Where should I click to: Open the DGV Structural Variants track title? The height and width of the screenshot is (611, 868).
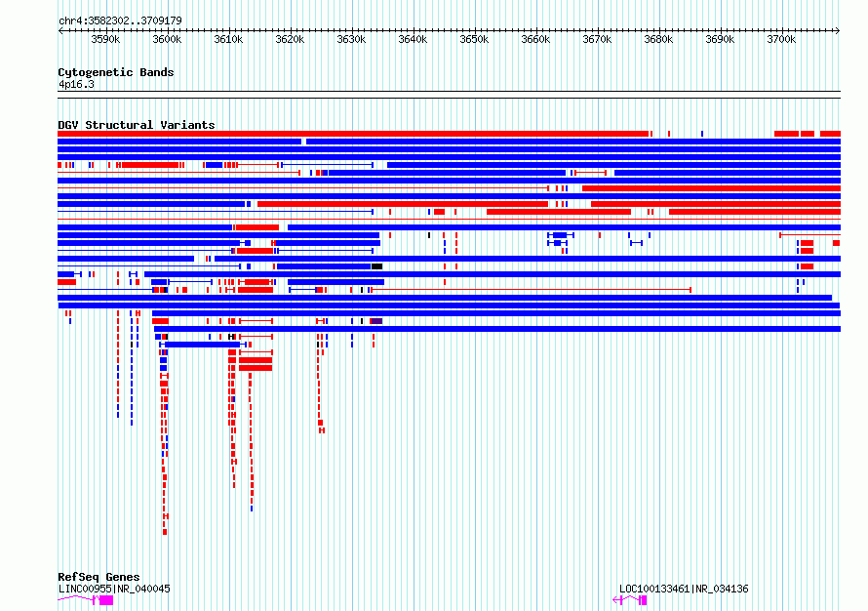tap(137, 125)
